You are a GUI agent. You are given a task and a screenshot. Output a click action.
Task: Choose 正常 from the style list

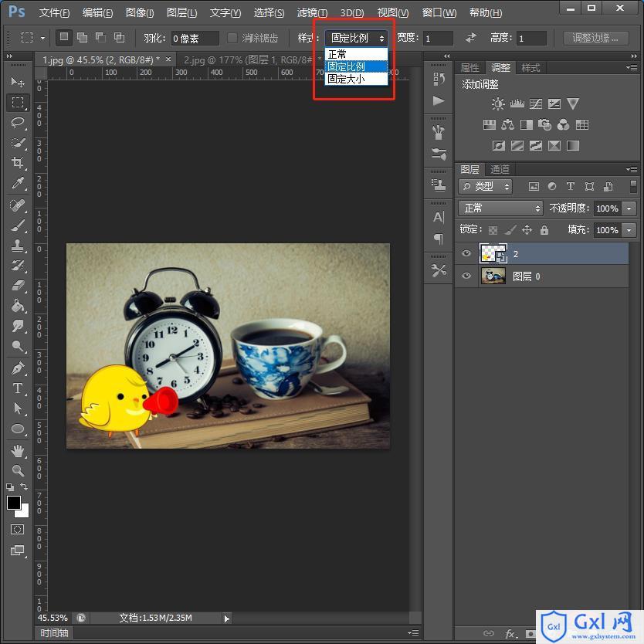356,54
